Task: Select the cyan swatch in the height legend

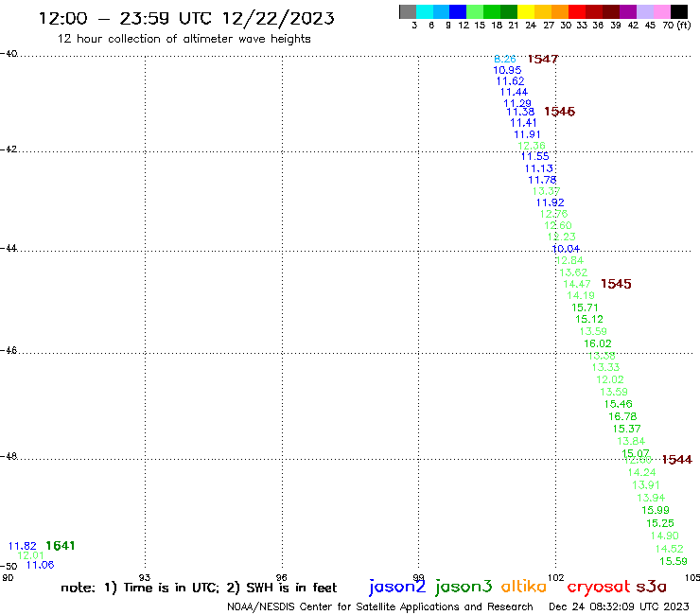Action: click(425, 11)
